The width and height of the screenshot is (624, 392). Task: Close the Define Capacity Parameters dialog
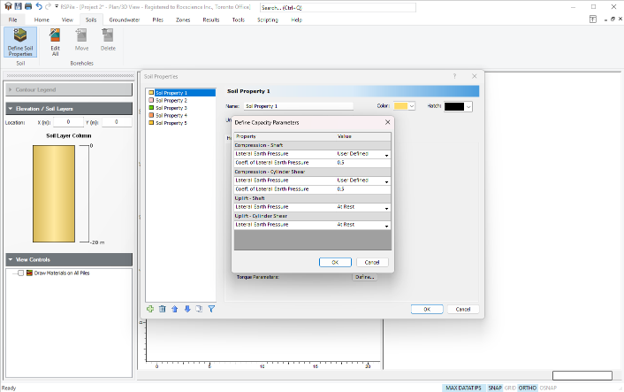388,122
